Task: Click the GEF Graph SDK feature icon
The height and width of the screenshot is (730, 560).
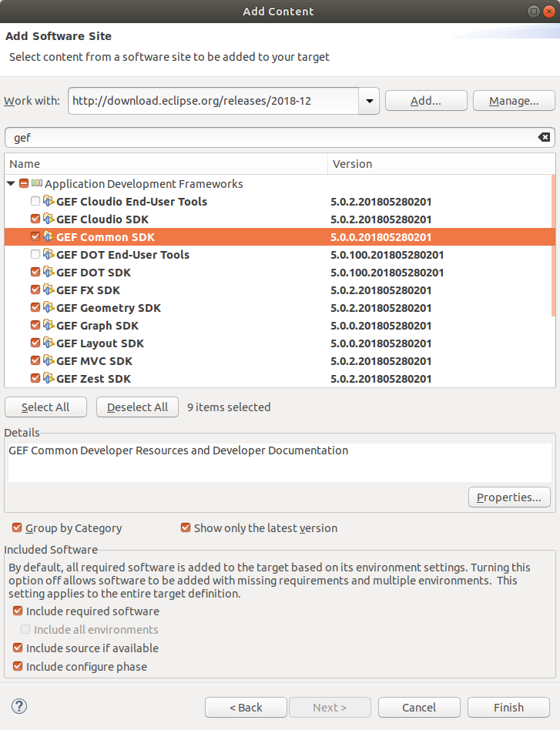Action: pyautogui.click(x=49, y=325)
